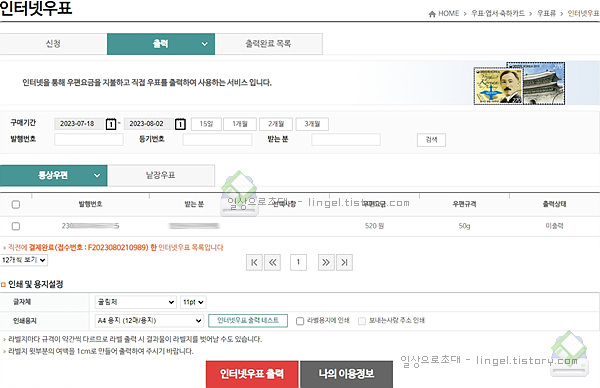Check the row with 520 원 postage
The image size is (600, 388).
(x=16, y=226)
